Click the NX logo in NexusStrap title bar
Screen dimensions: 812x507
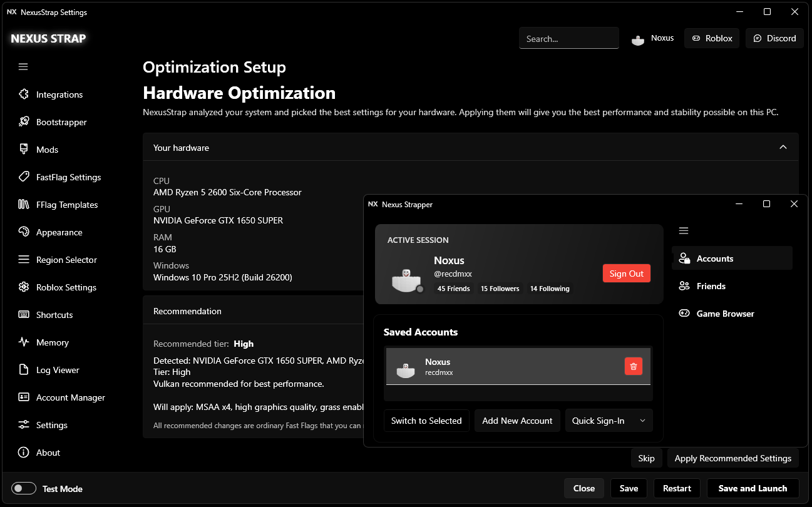click(x=12, y=12)
